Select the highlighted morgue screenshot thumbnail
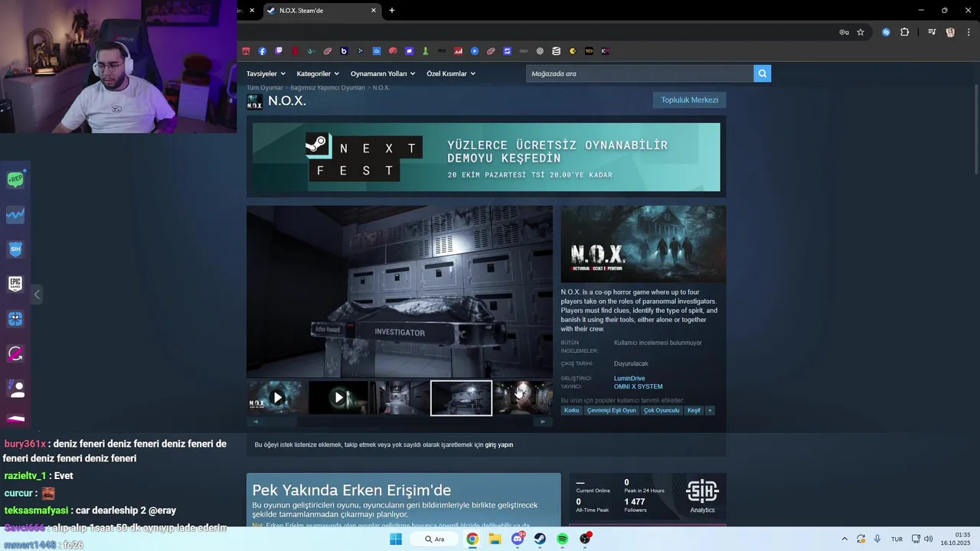The height and width of the screenshot is (551, 980). pyautogui.click(x=461, y=398)
